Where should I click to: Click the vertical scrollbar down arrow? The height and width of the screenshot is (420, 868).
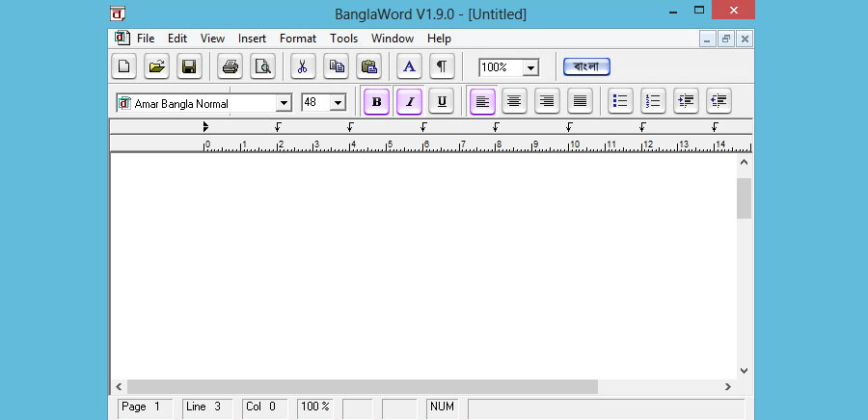pos(744,371)
